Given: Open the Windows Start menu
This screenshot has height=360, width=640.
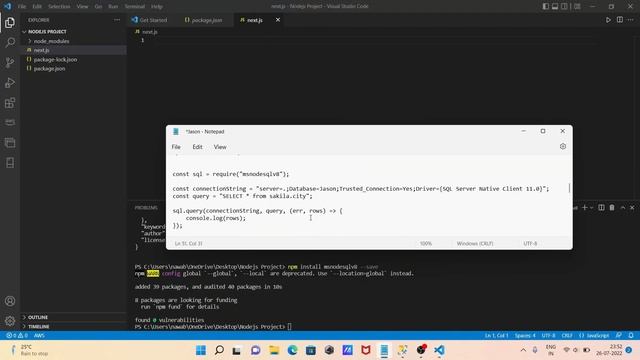Looking at the screenshot, I should click(201, 350).
